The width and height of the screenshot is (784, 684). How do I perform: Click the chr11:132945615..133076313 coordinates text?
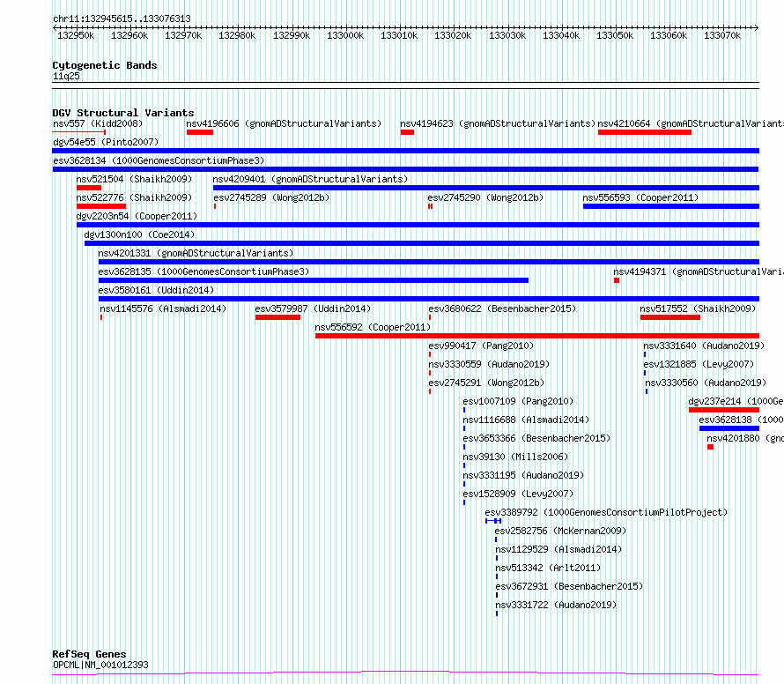[122, 19]
